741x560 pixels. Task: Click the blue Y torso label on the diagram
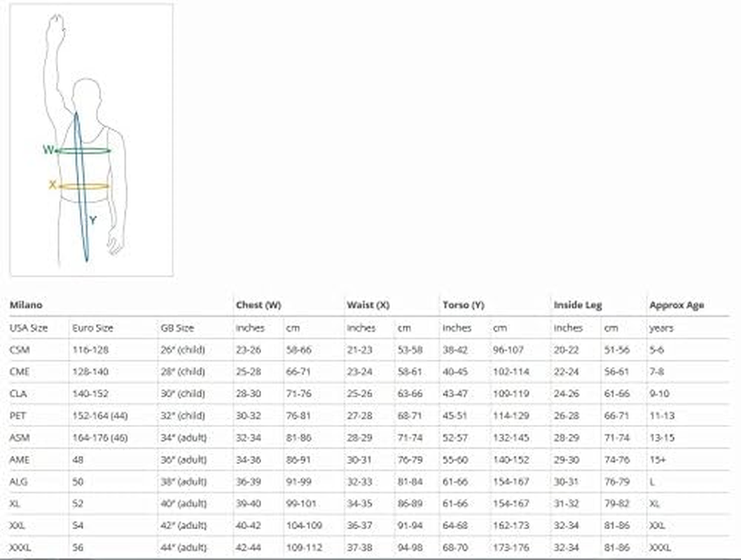tap(92, 220)
